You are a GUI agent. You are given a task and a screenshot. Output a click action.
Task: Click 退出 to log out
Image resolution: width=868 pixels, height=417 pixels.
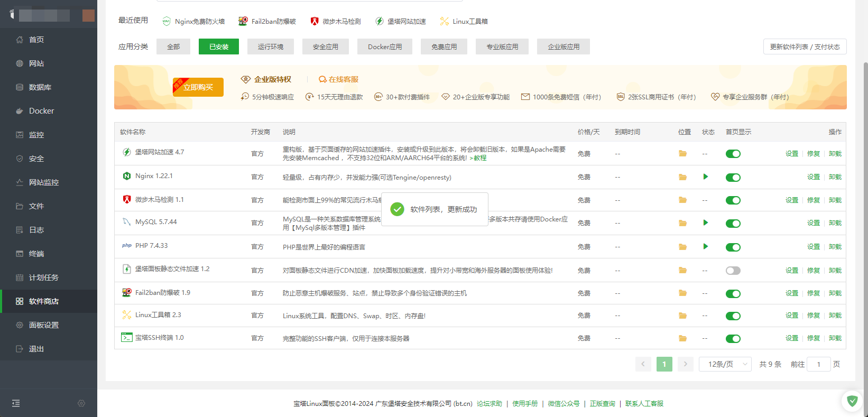(x=49, y=349)
